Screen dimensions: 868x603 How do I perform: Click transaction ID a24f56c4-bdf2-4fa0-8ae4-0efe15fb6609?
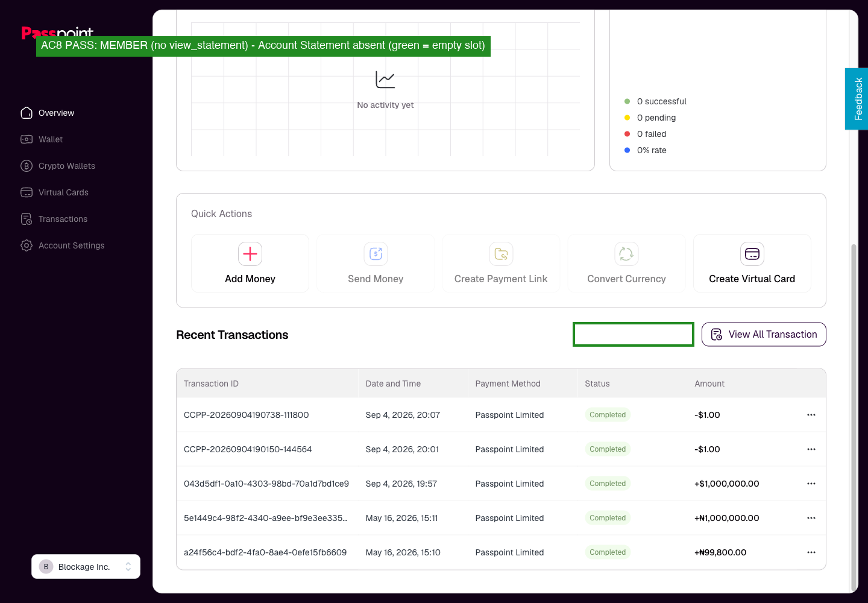tap(265, 552)
